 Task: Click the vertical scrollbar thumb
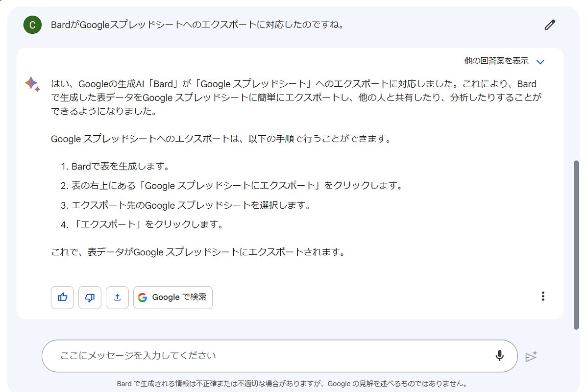click(576, 245)
